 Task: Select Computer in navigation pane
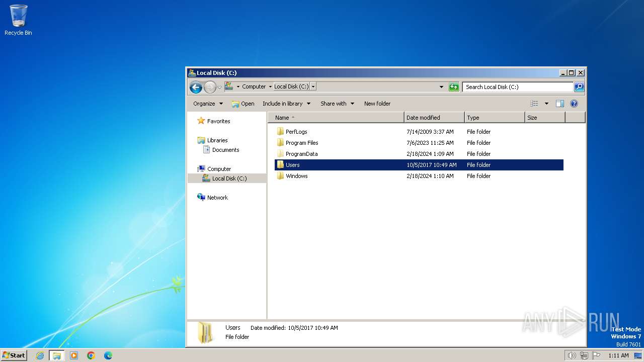coord(219,169)
